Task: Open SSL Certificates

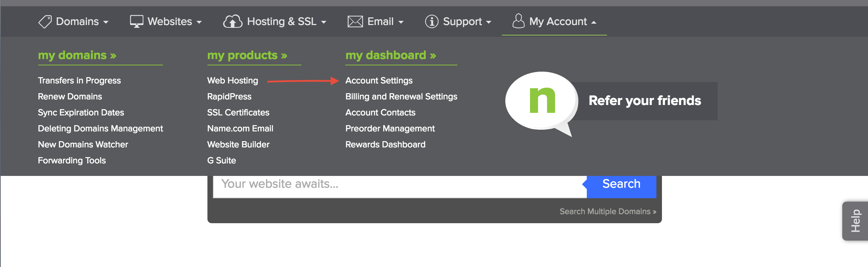Action: coord(238,113)
